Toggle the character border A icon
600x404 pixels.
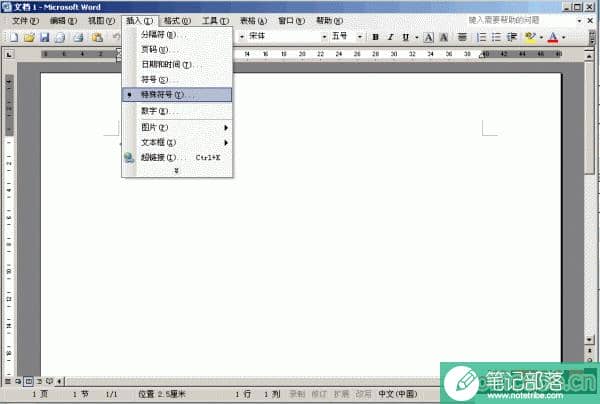coord(429,37)
